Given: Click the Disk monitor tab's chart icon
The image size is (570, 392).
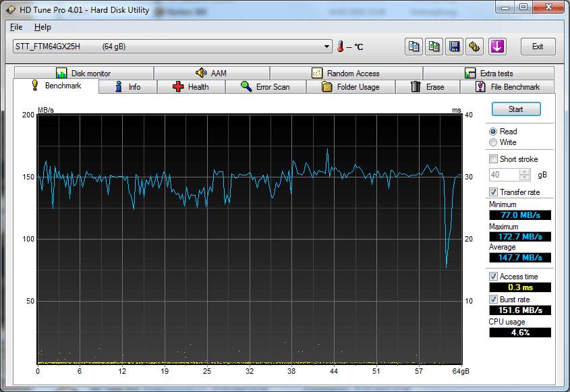Looking at the screenshot, I should (61, 73).
